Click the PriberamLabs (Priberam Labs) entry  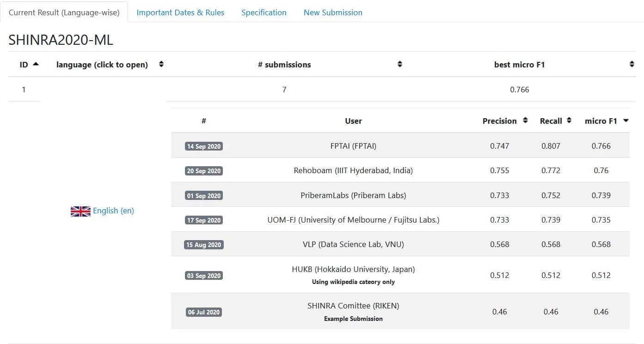point(353,195)
